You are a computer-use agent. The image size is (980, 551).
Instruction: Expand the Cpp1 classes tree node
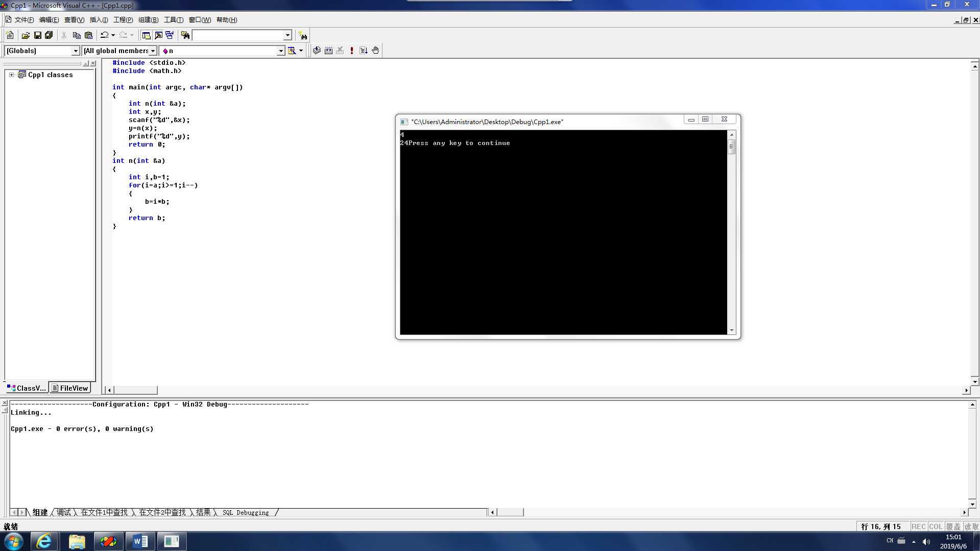pyautogui.click(x=11, y=75)
